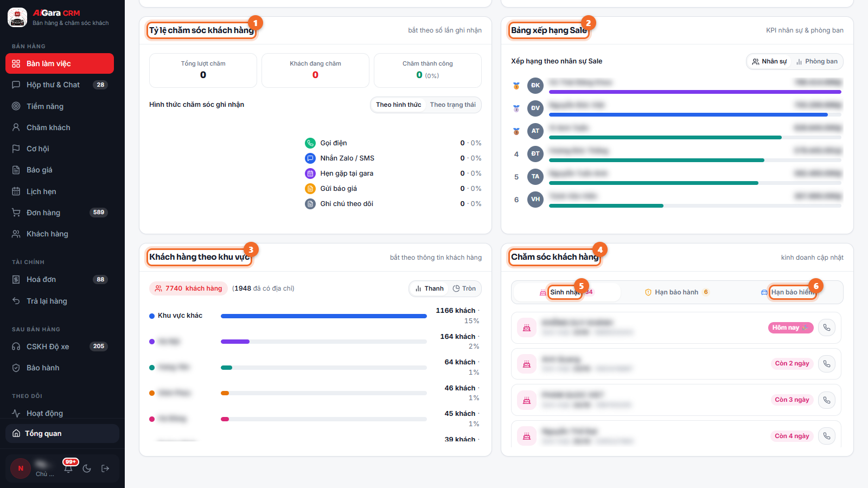Call the customer marked Hôm nay

(827, 328)
